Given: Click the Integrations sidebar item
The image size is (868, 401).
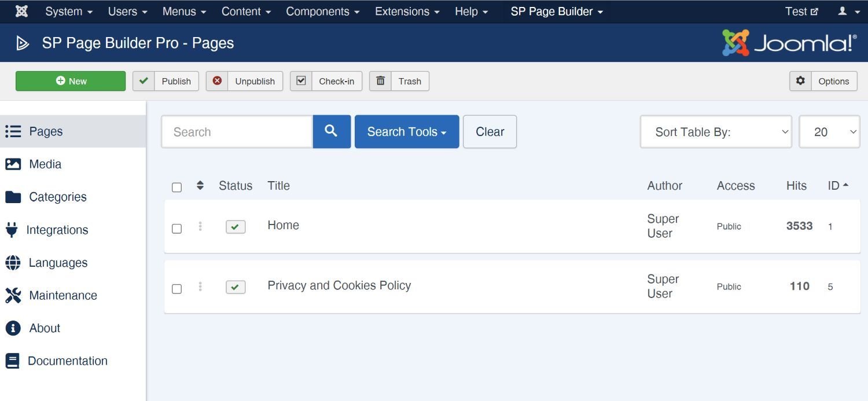Looking at the screenshot, I should pyautogui.click(x=56, y=230).
